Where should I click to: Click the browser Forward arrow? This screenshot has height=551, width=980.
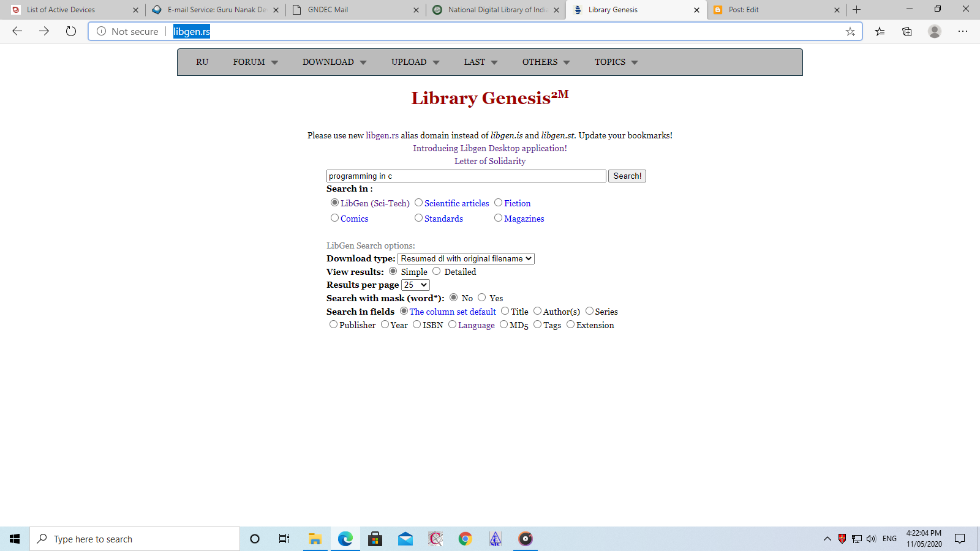point(44,31)
